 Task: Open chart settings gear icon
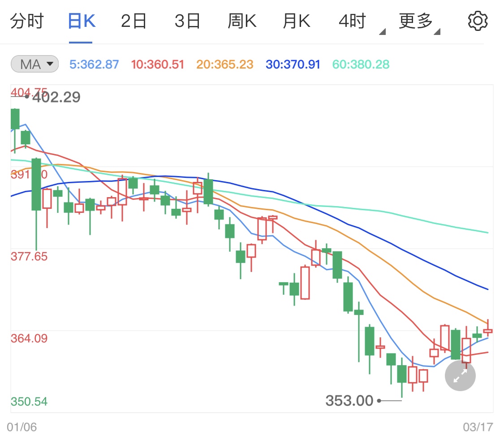coord(478,21)
